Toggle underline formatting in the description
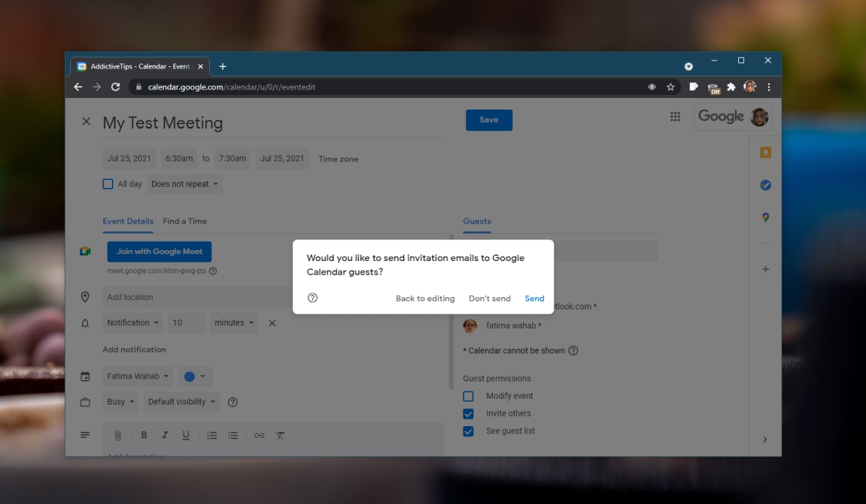Screen dimensions: 866x504 185,436
